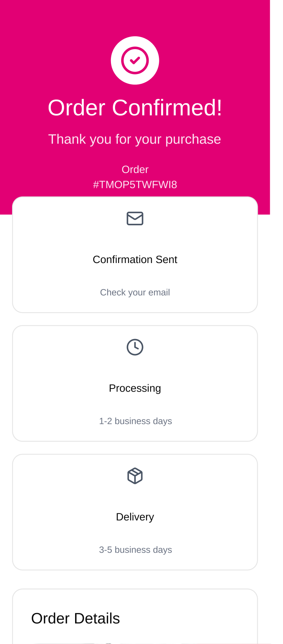Click the "3-5 business days" text
The height and width of the screenshot is (644, 283).
tap(135, 550)
